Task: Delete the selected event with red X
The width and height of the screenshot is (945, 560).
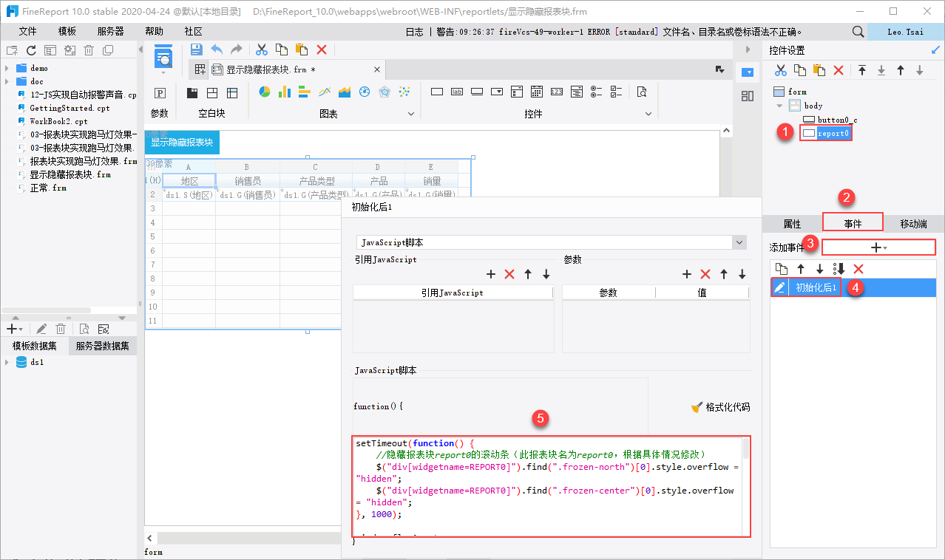Action: pos(858,269)
